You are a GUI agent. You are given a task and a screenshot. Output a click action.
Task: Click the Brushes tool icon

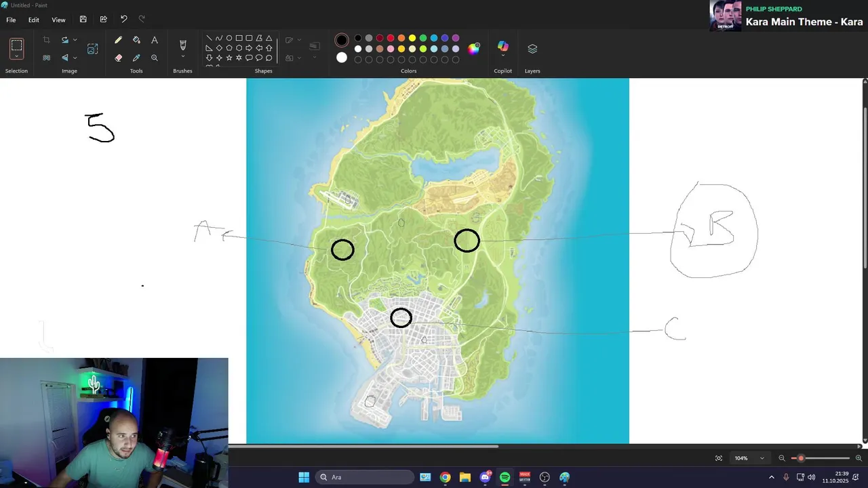point(182,45)
